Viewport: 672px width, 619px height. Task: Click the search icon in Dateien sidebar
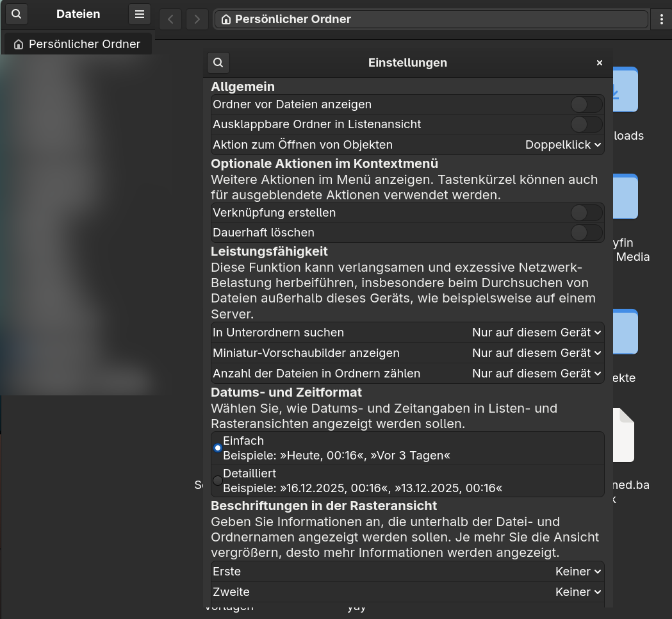[x=17, y=14]
